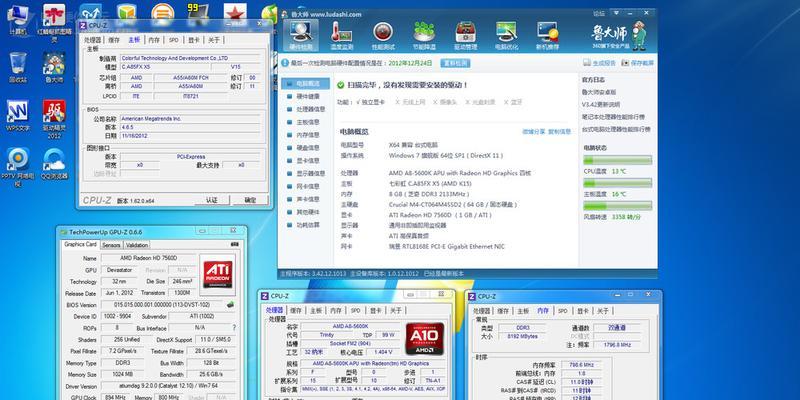Switch to the Validation tab in GPU-Z

(137, 245)
